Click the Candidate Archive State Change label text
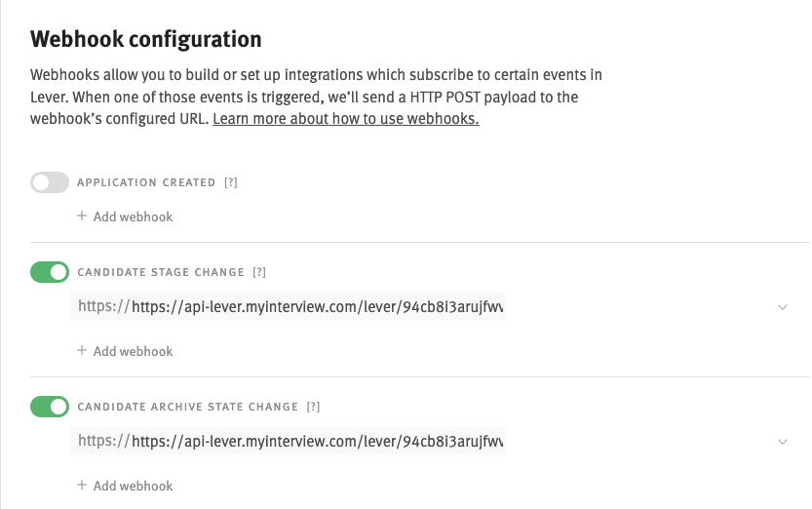The image size is (812, 509). [187, 407]
